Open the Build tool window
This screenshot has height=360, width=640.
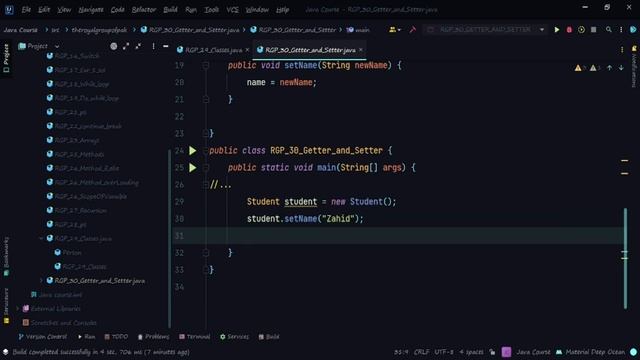pos(269,337)
